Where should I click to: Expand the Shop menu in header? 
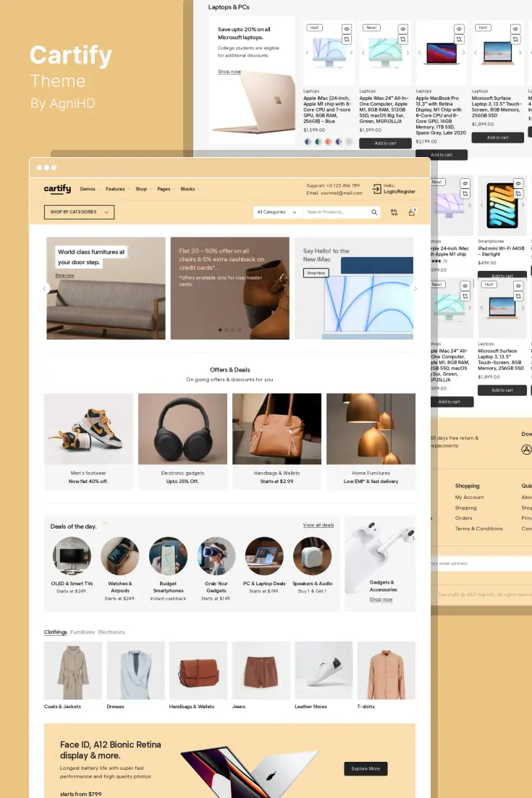coord(143,189)
